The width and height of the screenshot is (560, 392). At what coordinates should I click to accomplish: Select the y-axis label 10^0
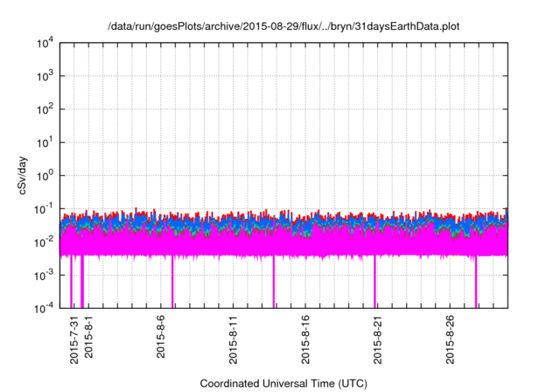(x=45, y=176)
